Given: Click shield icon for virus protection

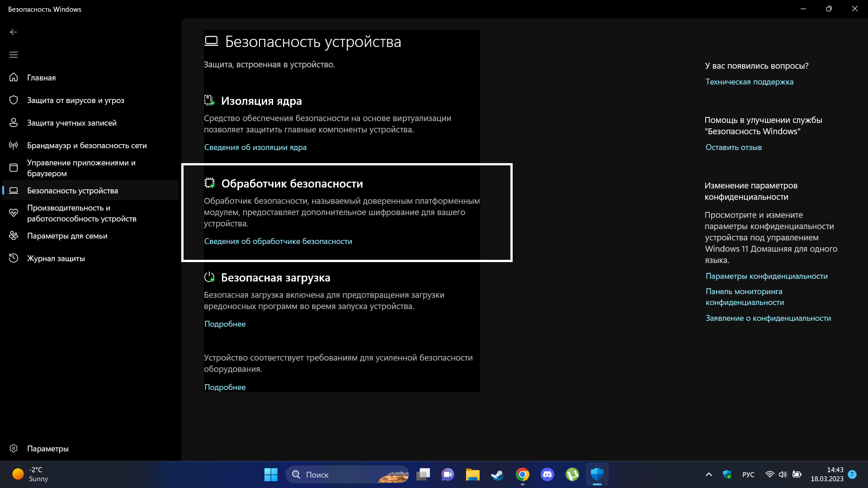Looking at the screenshot, I should (x=14, y=100).
